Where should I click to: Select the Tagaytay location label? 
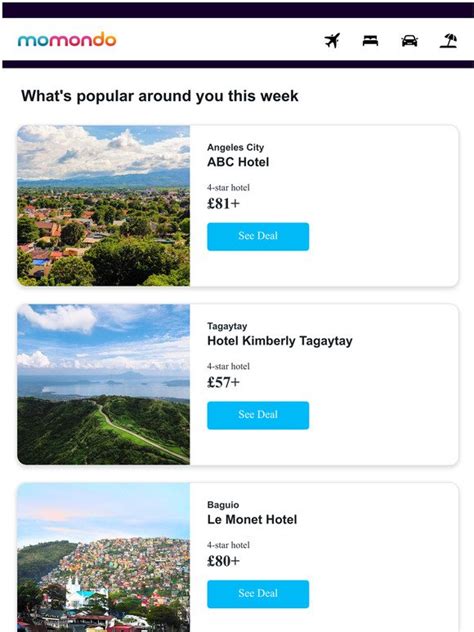[x=227, y=326]
